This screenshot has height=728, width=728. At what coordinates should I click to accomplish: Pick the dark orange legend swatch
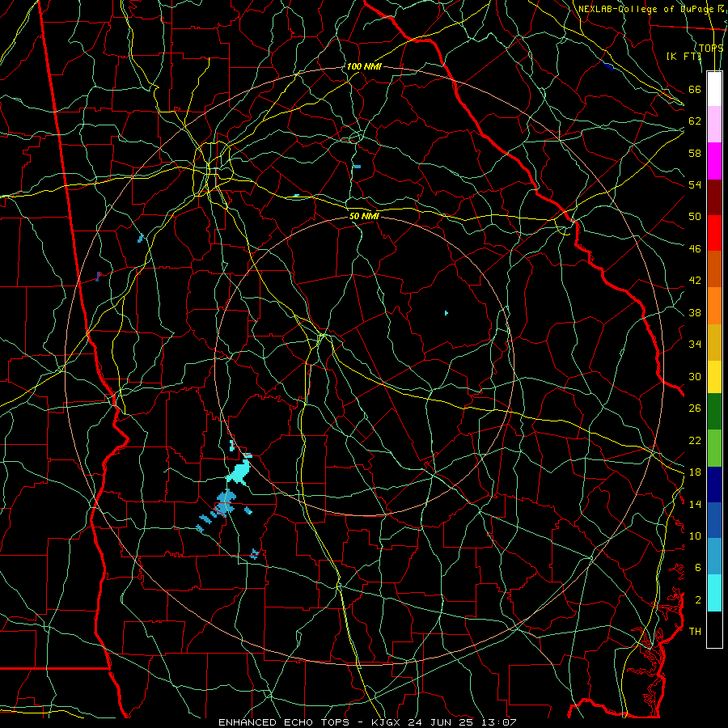[714, 269]
